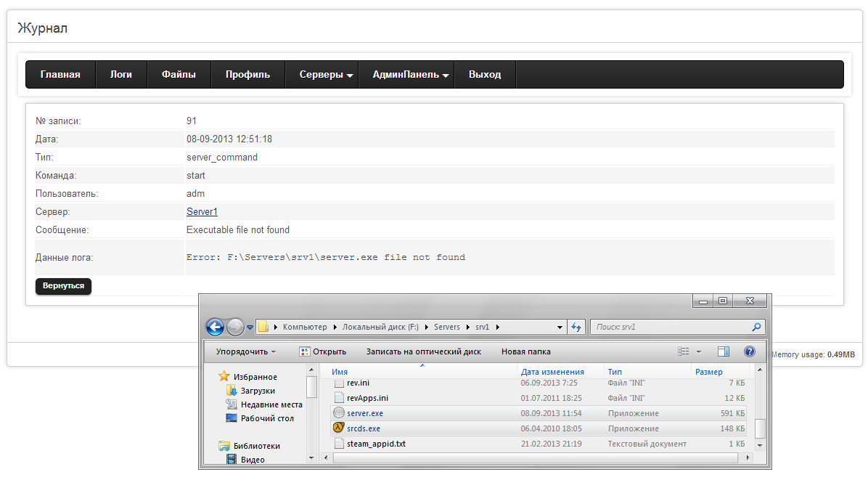Sort files by Дата изменения column
The image size is (868, 480).
[x=552, y=372]
